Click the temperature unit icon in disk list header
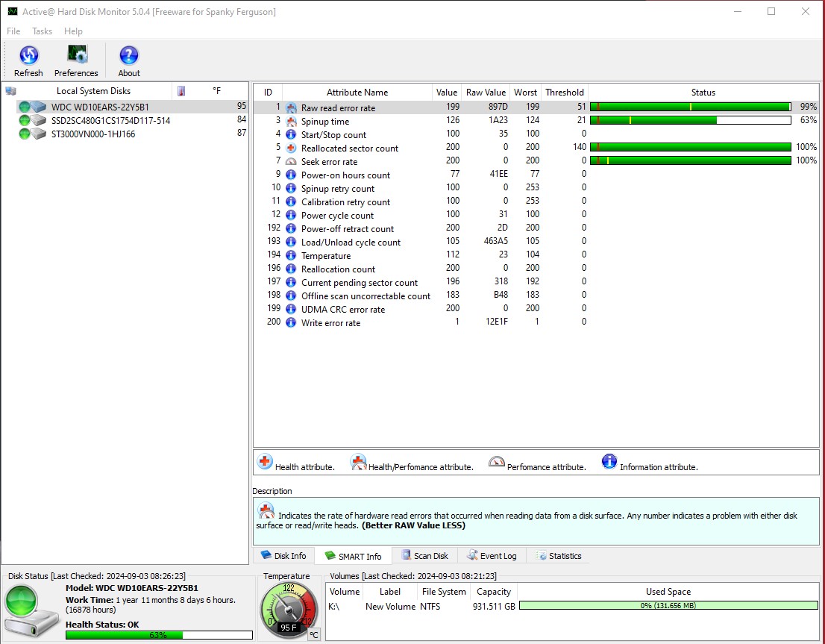 (x=181, y=91)
